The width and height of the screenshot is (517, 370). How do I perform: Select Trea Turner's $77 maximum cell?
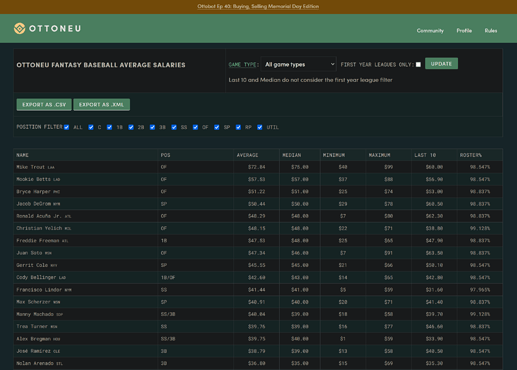(x=389, y=327)
